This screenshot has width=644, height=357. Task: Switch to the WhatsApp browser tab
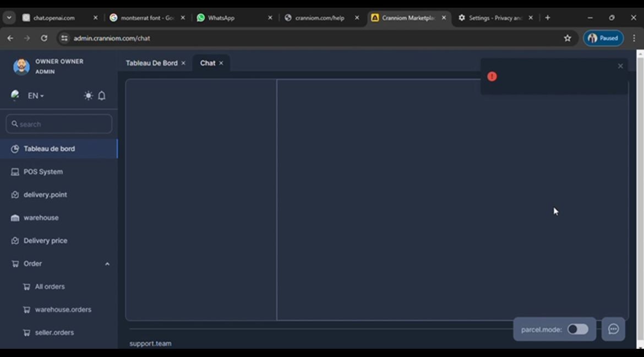[221, 18]
